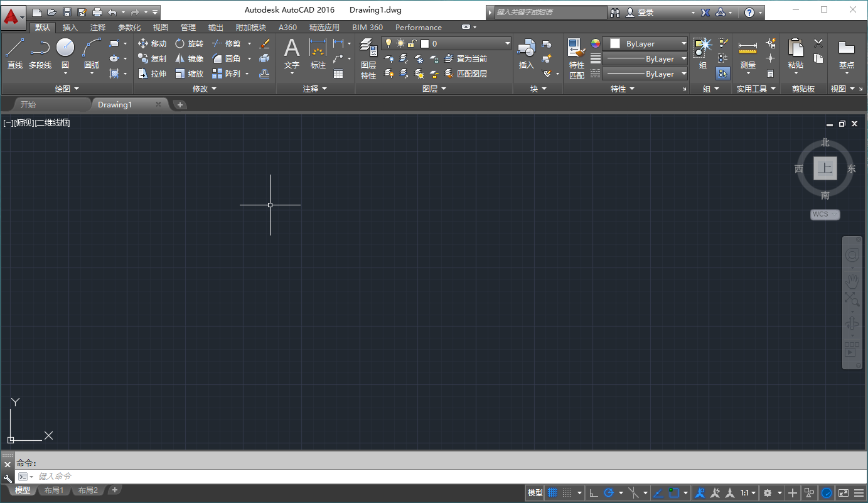This screenshot has width=868, height=503.
Task: Switch to the 插入 ribbon tab
Action: pyautogui.click(x=71, y=27)
